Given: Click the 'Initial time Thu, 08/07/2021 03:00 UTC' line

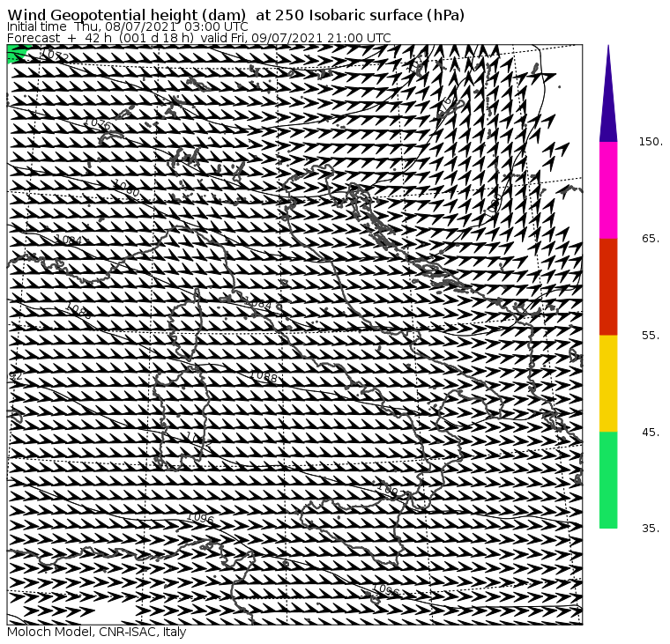Looking at the screenshot, I should (x=127, y=26).
